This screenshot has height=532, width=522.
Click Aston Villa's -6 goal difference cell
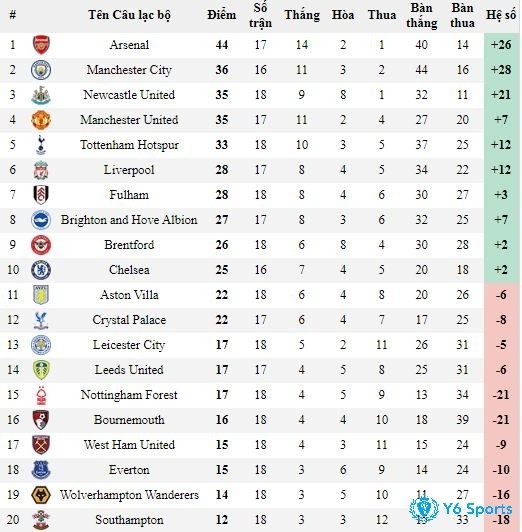tap(501, 295)
